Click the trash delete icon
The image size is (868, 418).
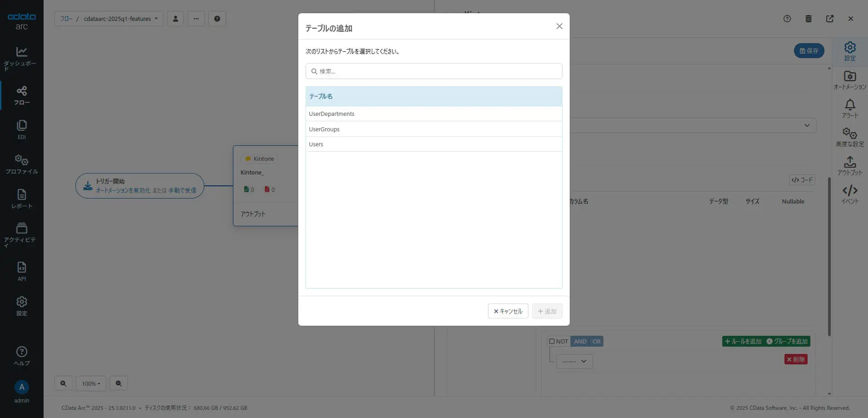point(808,19)
